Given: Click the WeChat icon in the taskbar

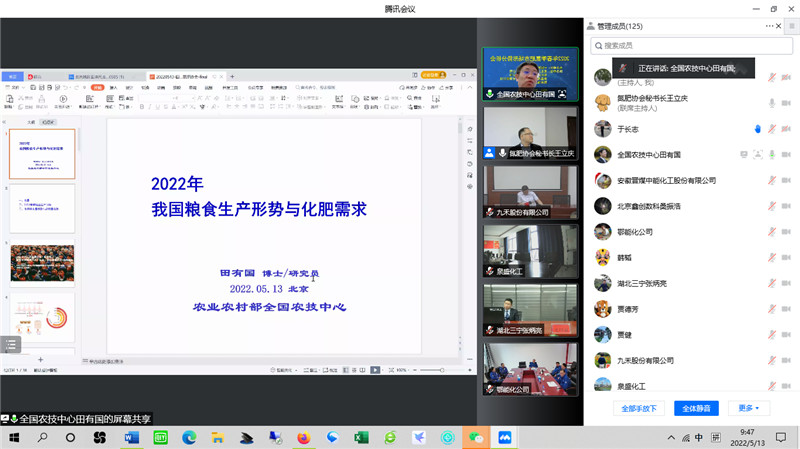Looking at the screenshot, I should [476, 438].
